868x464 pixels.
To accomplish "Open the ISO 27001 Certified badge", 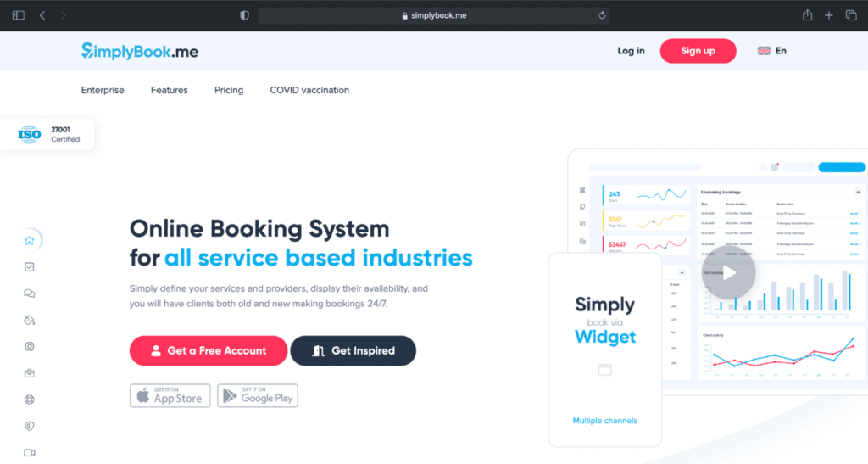I will pos(47,134).
